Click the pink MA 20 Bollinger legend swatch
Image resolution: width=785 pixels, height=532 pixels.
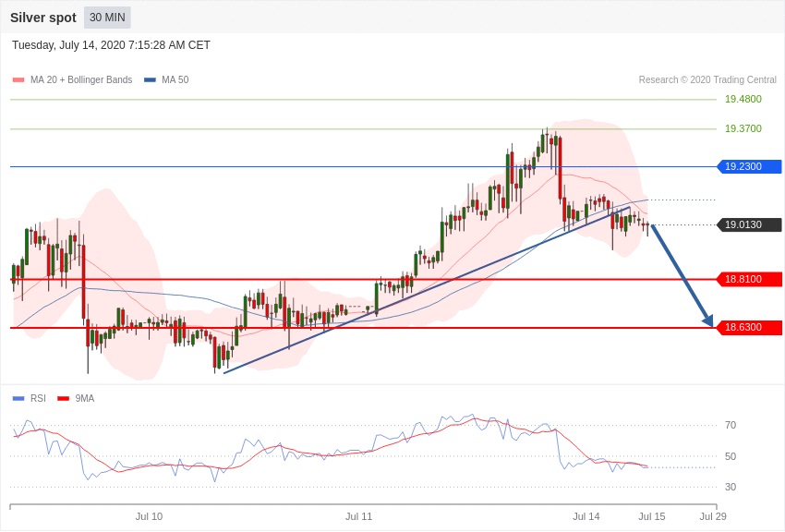(x=18, y=80)
